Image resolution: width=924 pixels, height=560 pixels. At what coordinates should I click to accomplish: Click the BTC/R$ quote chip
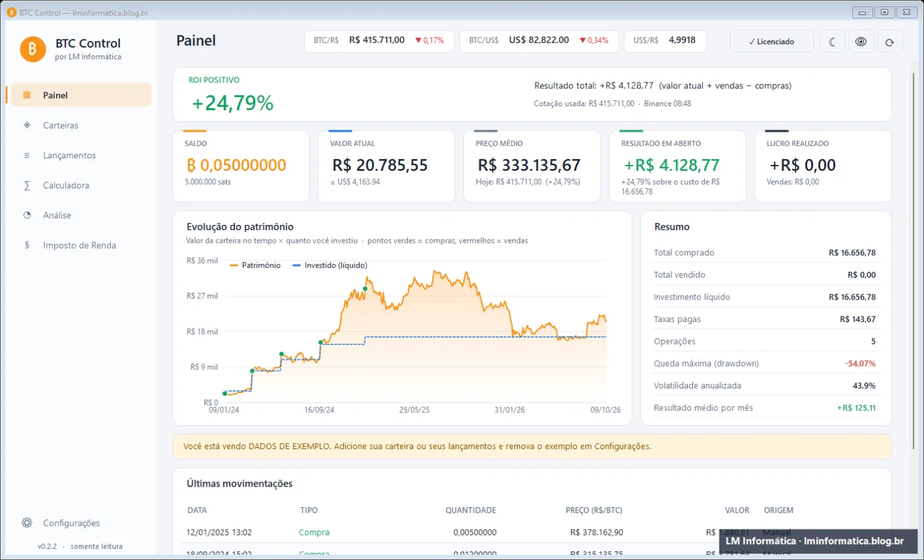(x=379, y=41)
